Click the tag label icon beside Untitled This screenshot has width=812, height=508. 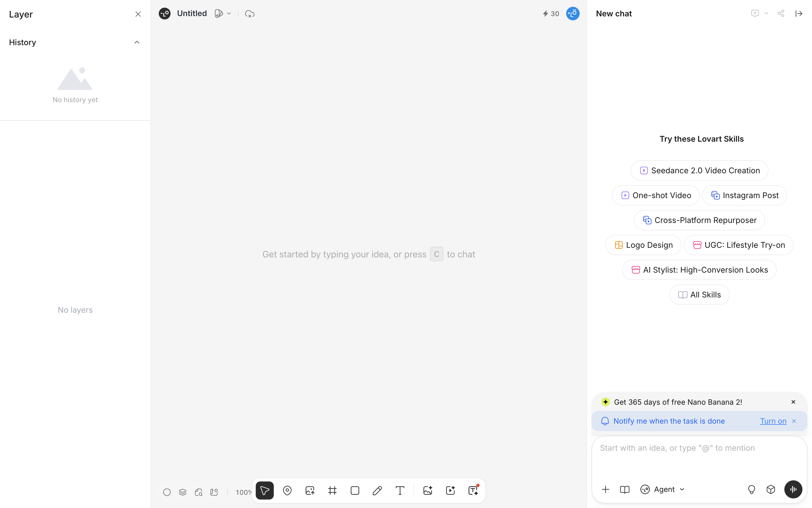pos(219,14)
